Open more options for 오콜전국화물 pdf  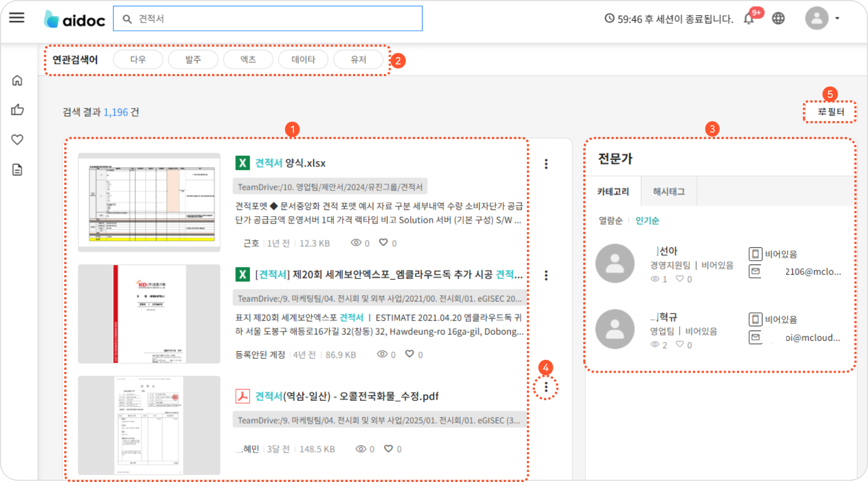coord(546,387)
